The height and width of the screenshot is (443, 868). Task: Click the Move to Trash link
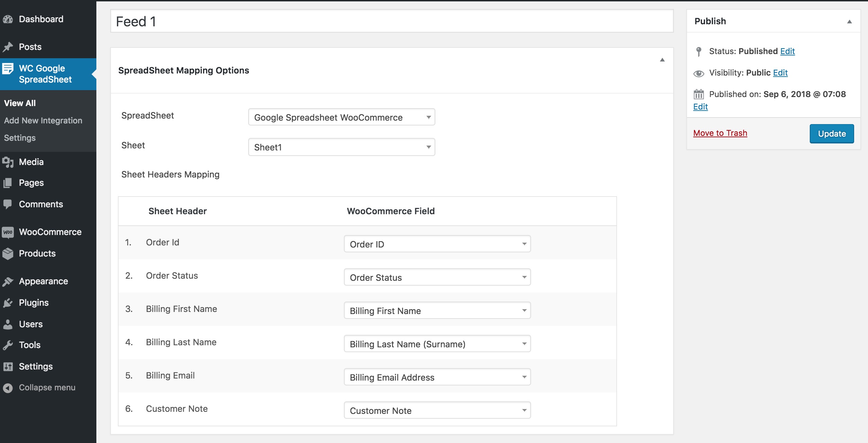tap(720, 133)
